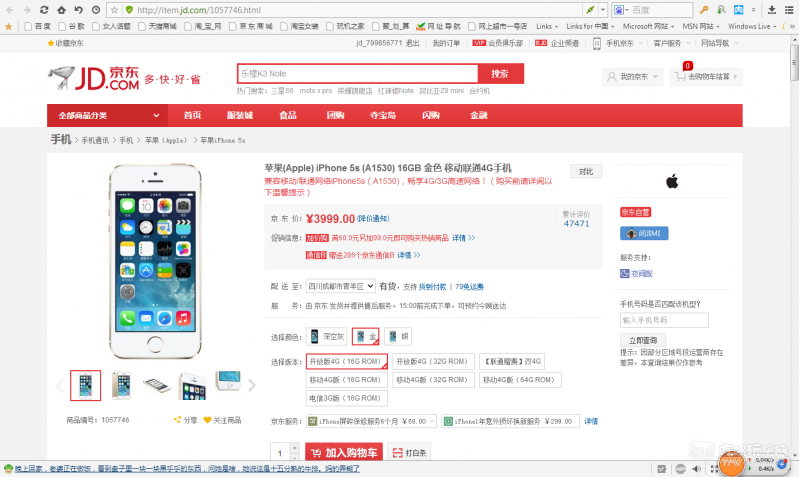Select version 联通赠费 沃4G
Image resolution: width=799 pixels, height=477 pixels.
click(x=512, y=361)
